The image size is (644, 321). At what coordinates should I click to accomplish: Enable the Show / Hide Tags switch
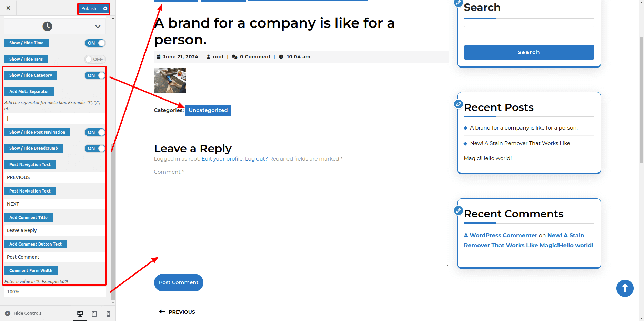click(x=95, y=59)
